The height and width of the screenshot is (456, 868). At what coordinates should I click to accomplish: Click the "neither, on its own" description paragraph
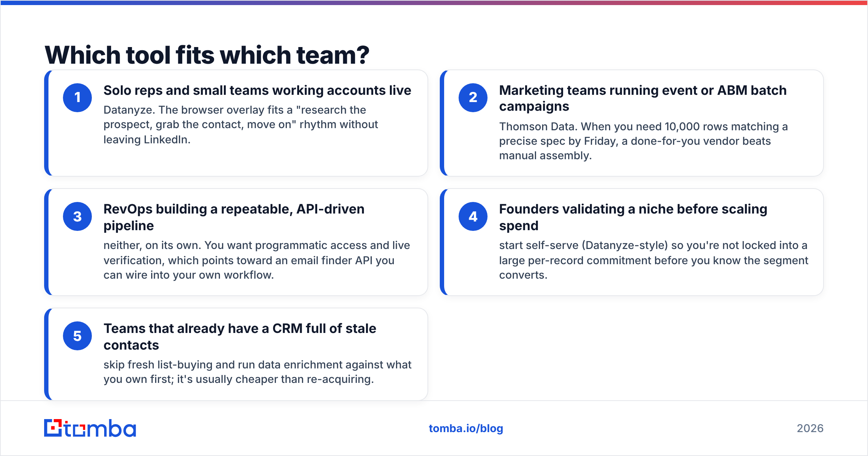point(257,260)
